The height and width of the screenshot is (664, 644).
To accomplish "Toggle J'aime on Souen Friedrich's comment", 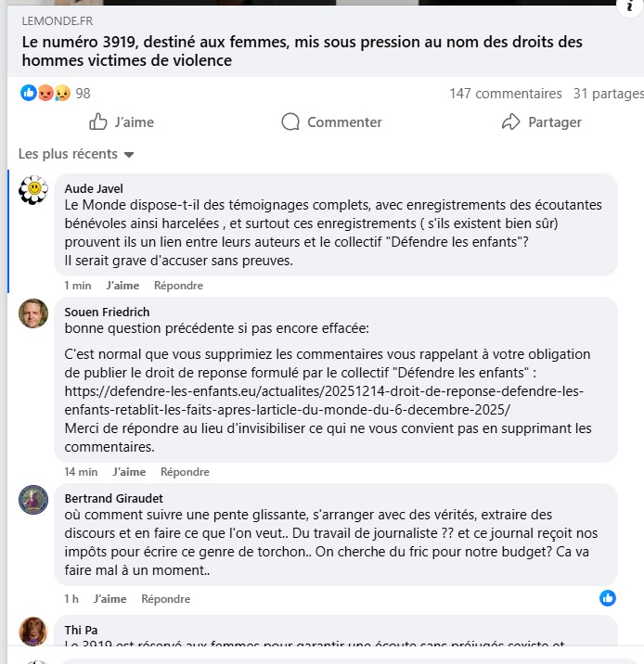I will click(x=129, y=472).
